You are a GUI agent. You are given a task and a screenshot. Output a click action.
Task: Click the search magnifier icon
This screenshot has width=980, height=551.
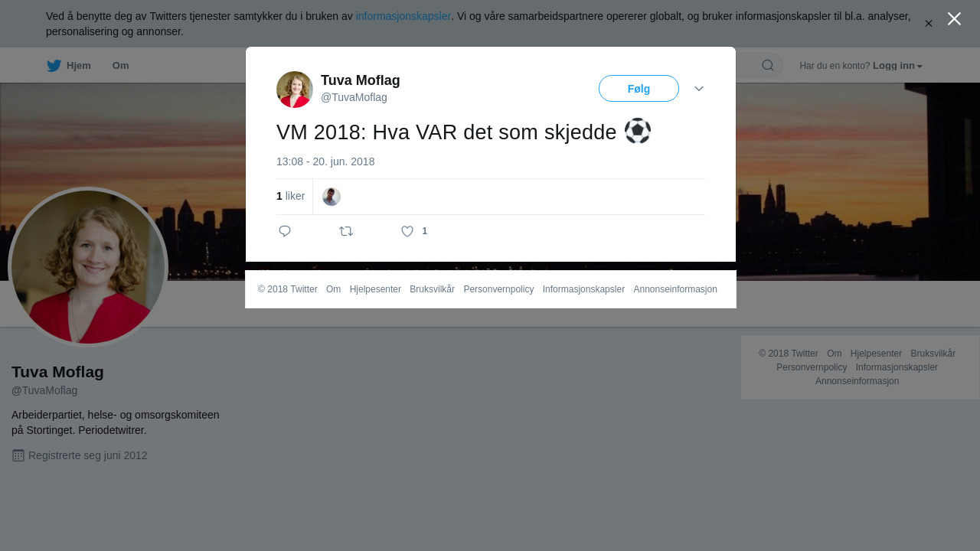pos(767,65)
